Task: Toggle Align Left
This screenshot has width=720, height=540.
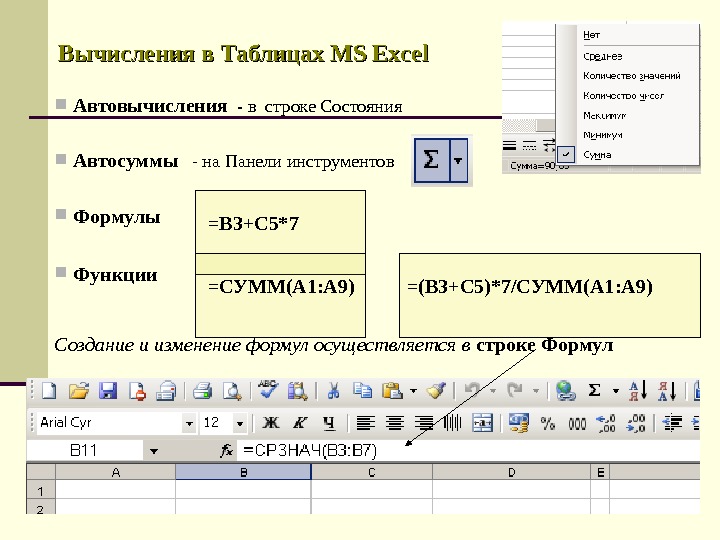Action: [366, 423]
